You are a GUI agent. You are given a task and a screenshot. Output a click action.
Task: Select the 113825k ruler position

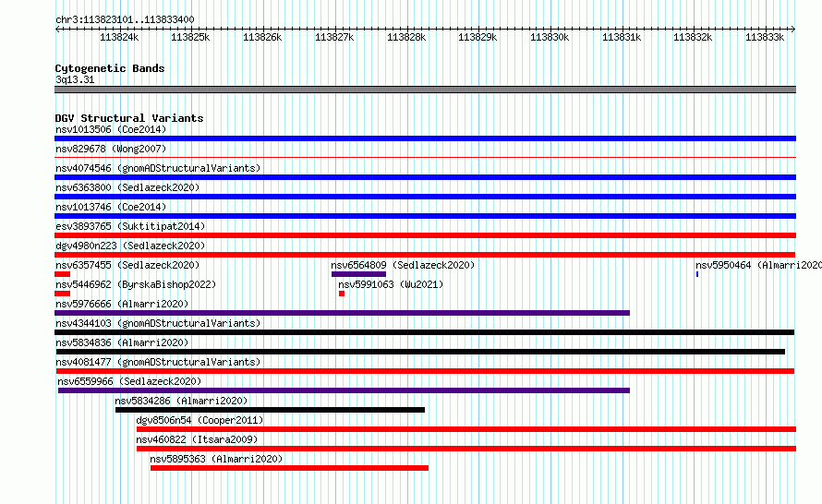190,37
